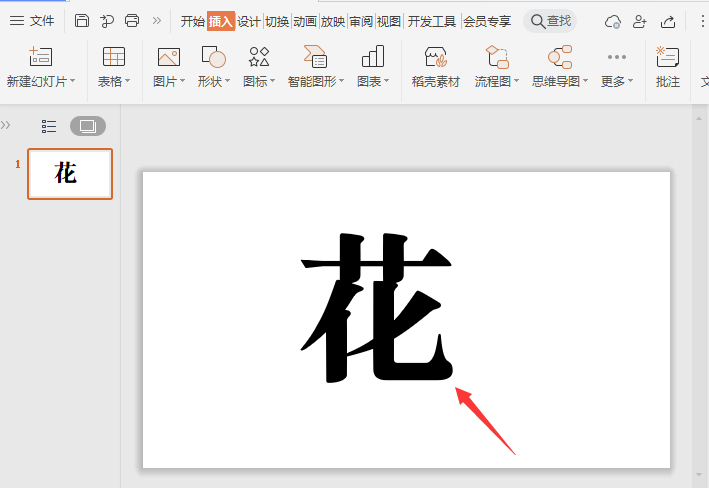Image resolution: width=709 pixels, height=488 pixels.
Task: Open the 动画 tab
Action: point(305,21)
